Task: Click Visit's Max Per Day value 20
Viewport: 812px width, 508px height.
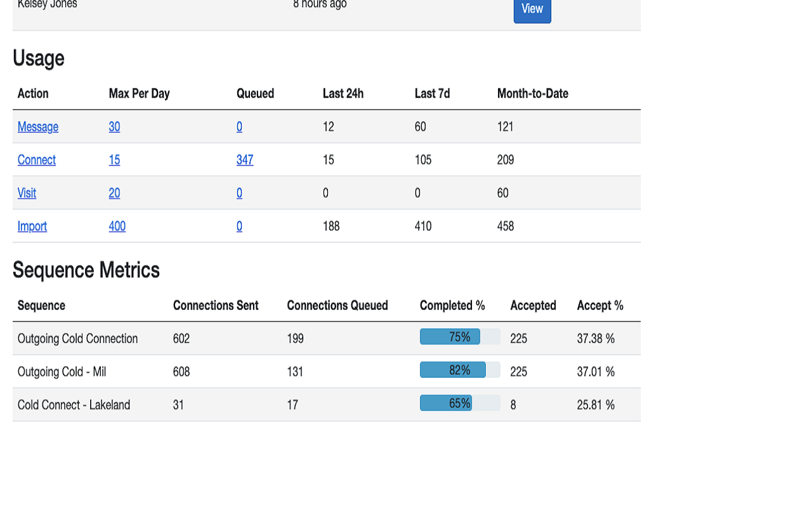Action: 114,193
